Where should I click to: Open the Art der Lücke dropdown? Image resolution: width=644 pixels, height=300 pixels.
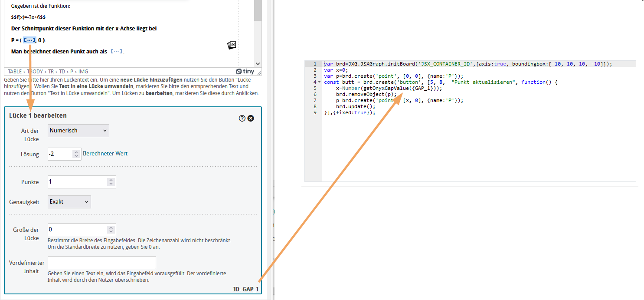click(x=78, y=131)
